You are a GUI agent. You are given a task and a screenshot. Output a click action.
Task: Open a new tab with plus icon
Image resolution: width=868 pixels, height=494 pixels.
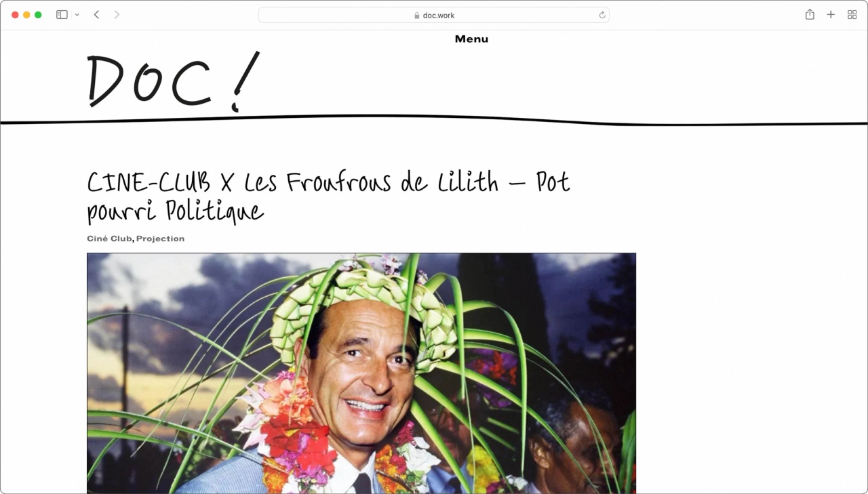tap(831, 14)
